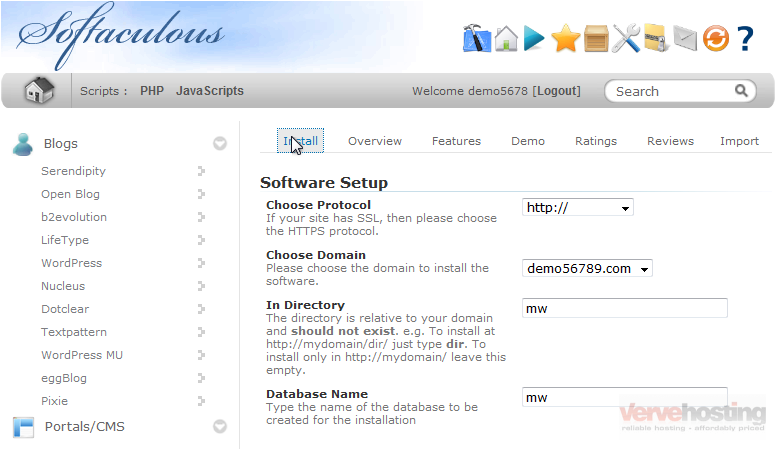Click the arrow next to WordPress
This screenshot has height=450, width=776.
(201, 263)
